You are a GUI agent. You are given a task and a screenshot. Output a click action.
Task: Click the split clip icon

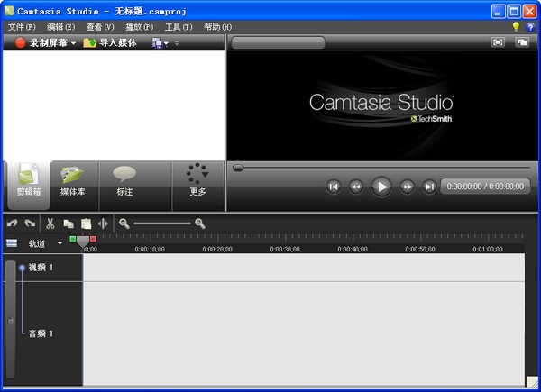coord(104,223)
